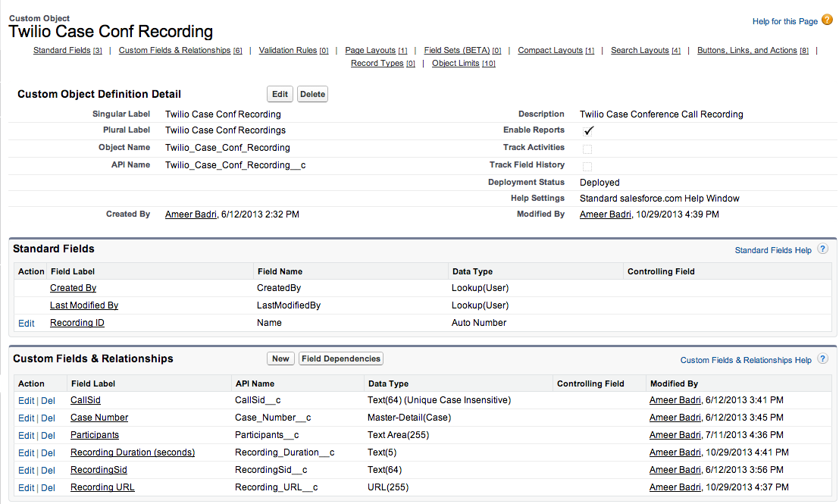Image resolution: width=839 pixels, height=504 pixels.
Task: Open Help for this Page link
Action: tap(785, 21)
